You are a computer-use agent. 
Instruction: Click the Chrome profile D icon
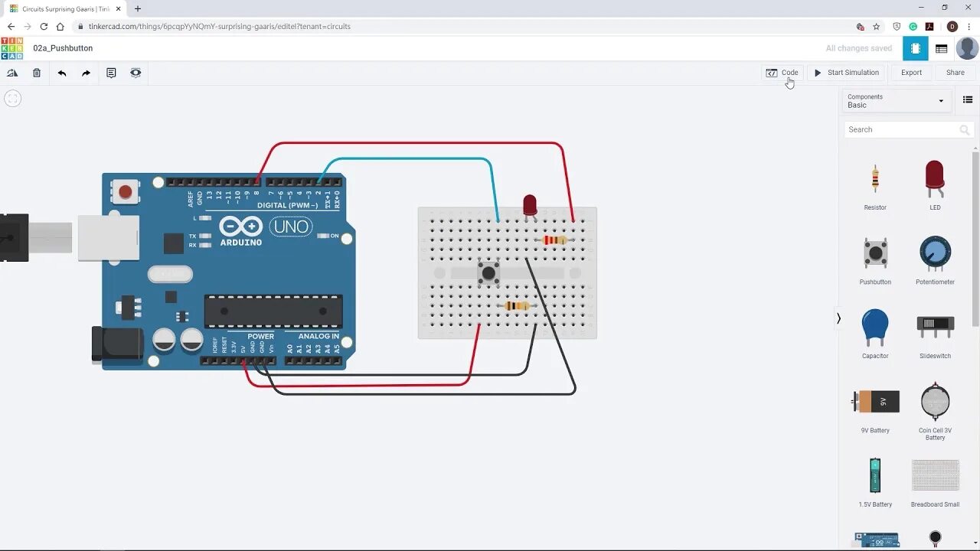pyautogui.click(x=952, y=26)
